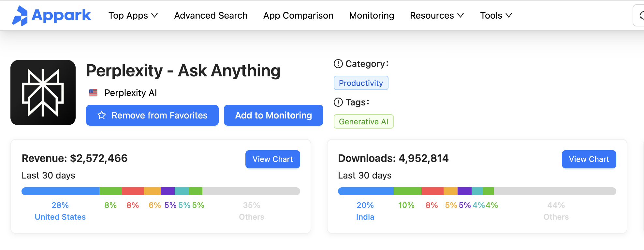Select the Productivity category tag

coord(361,83)
